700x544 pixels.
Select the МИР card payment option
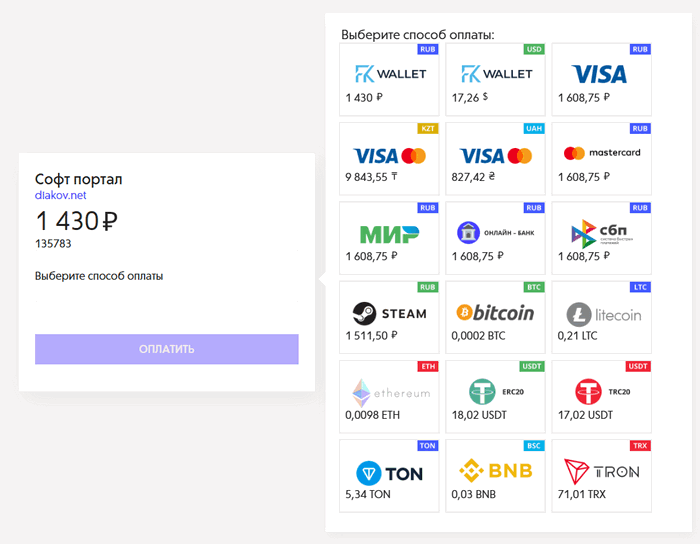[x=389, y=238]
